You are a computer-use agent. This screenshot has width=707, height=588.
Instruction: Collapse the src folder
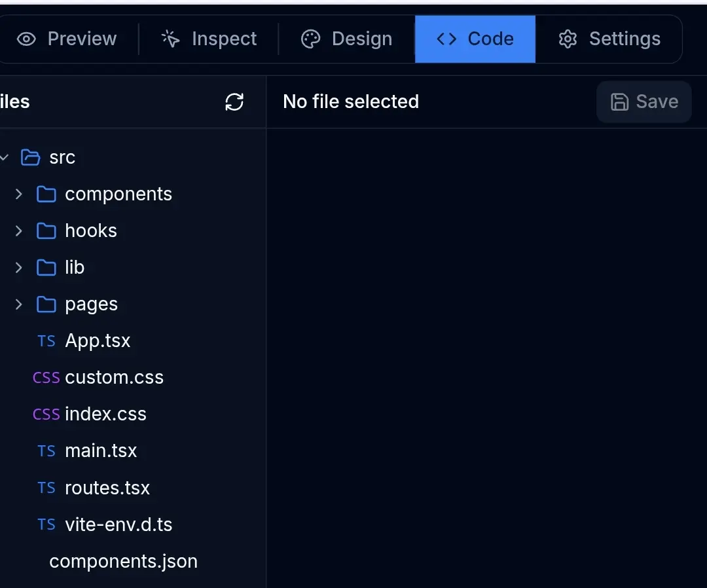coord(5,157)
